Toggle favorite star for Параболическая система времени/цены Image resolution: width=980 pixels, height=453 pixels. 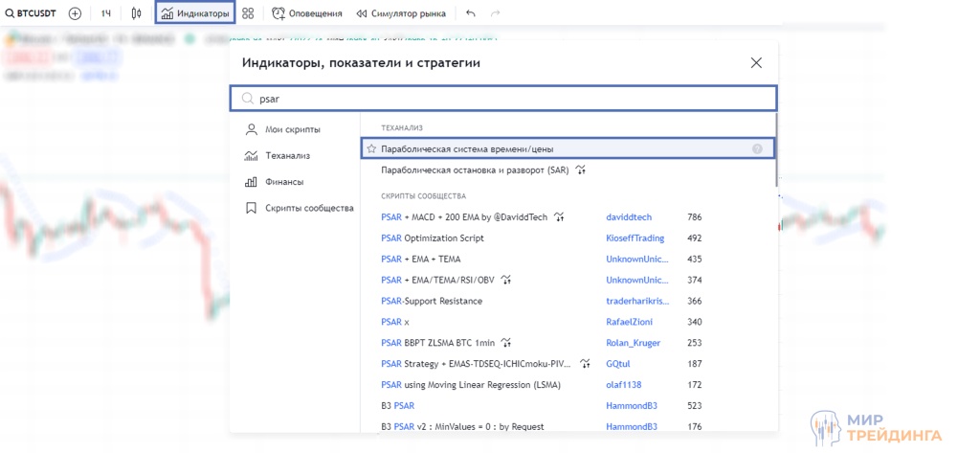click(371, 148)
